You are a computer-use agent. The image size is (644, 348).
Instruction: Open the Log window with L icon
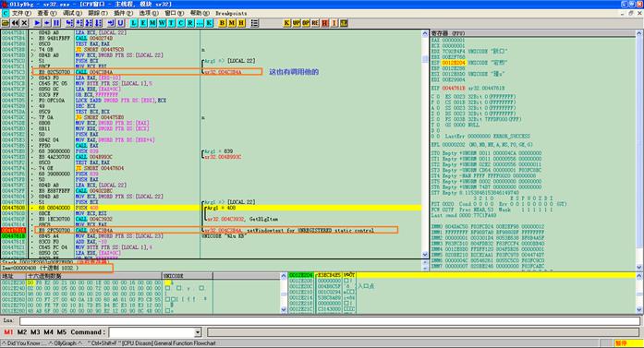tap(134, 23)
